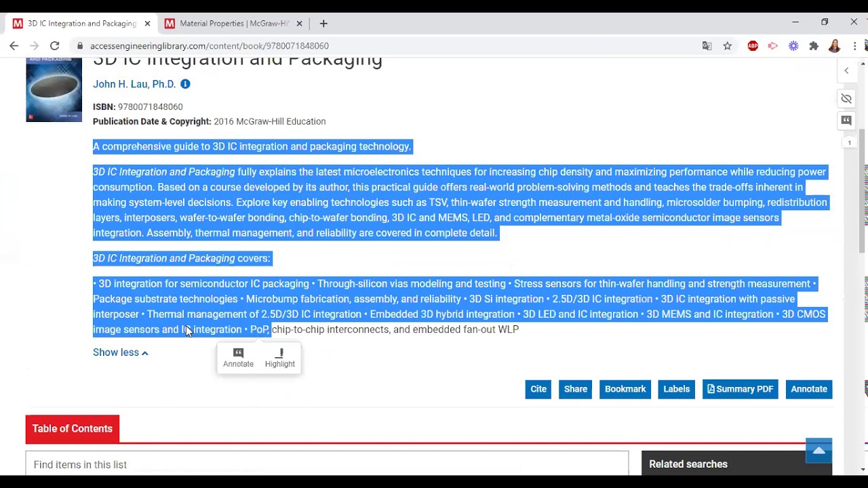Click the scroll-to-top arrow button
Image resolution: width=868 pixels, height=488 pixels.
pos(818,451)
